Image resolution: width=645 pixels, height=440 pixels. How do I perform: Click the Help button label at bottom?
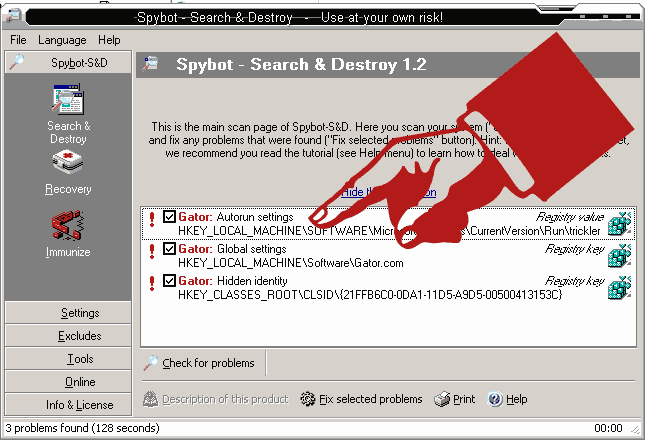point(517,399)
